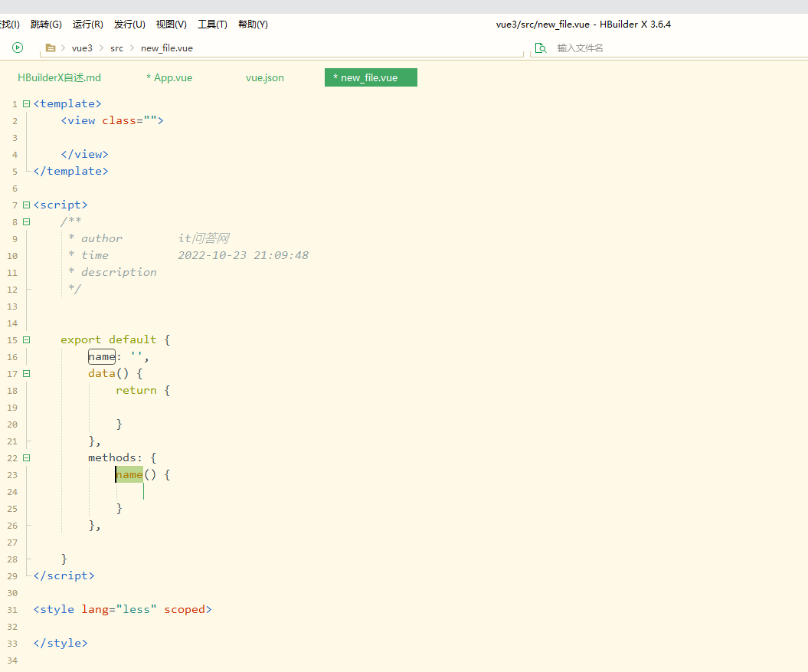Click the file search icon

(541, 48)
